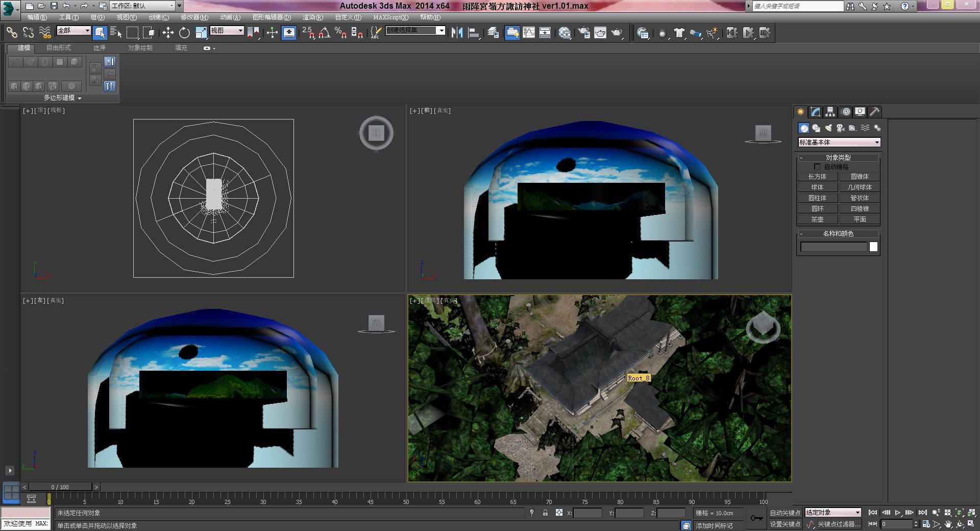Activate the Select Object tool

tap(100, 33)
